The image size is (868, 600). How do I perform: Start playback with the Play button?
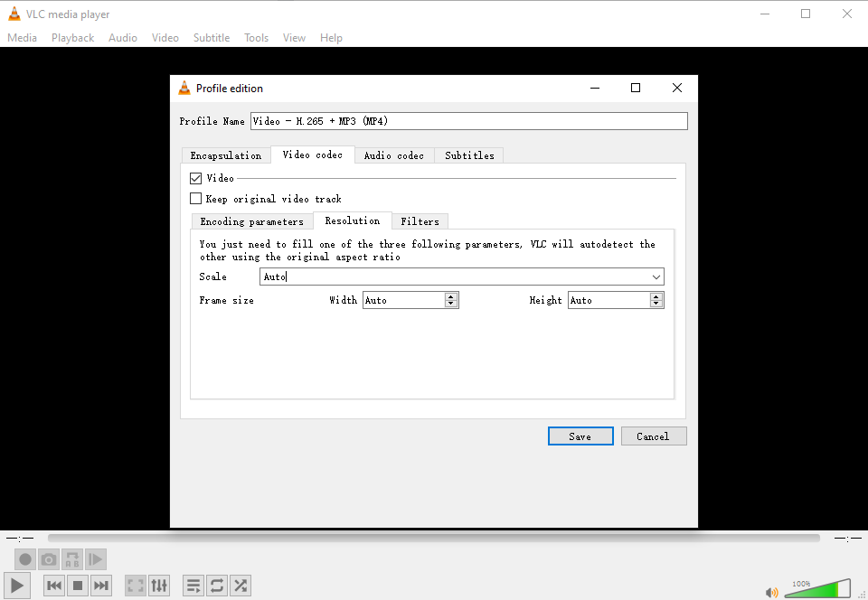pyautogui.click(x=17, y=586)
